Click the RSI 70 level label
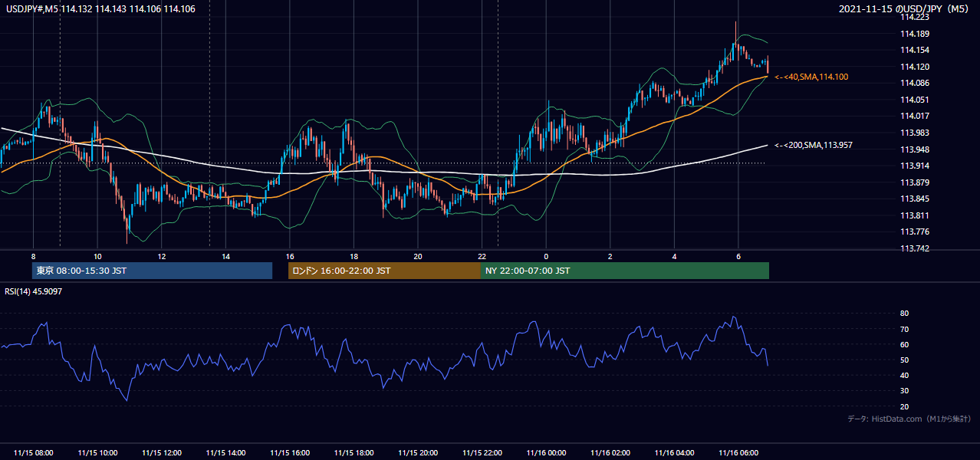Viewport: 980px width, 460px height. coord(904,330)
